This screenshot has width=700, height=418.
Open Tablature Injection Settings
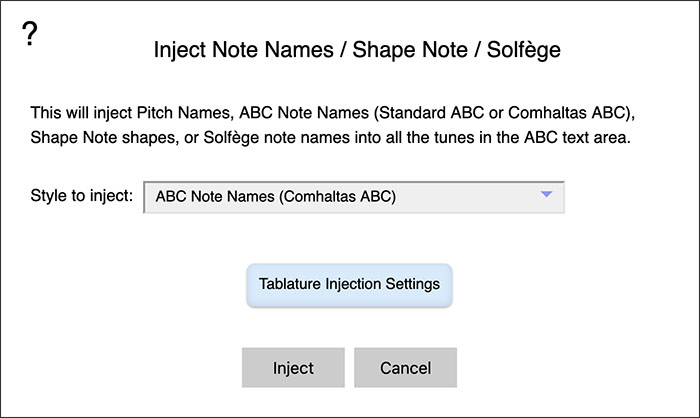tap(349, 284)
